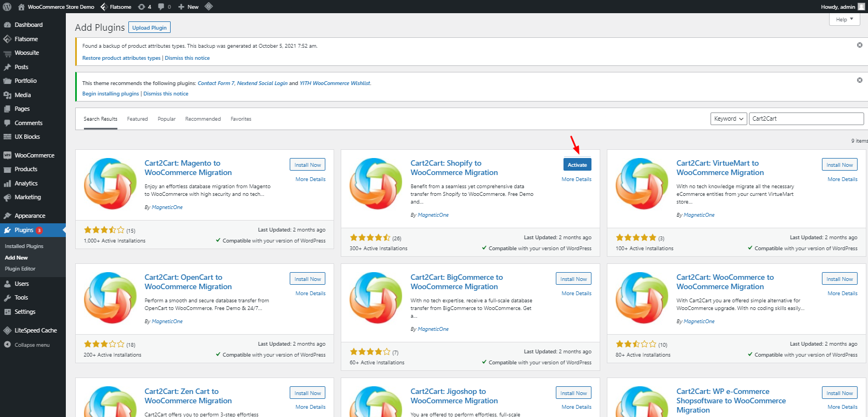Install Cart2Cart WP e-Commerce Shopsoftware plugin
Screen dimensions: 868x417
coord(839,393)
